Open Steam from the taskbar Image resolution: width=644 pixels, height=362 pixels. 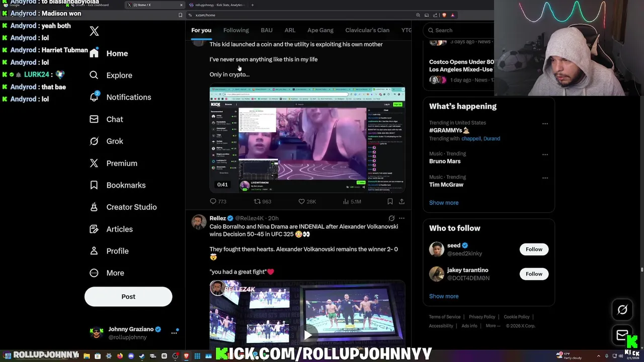142,356
